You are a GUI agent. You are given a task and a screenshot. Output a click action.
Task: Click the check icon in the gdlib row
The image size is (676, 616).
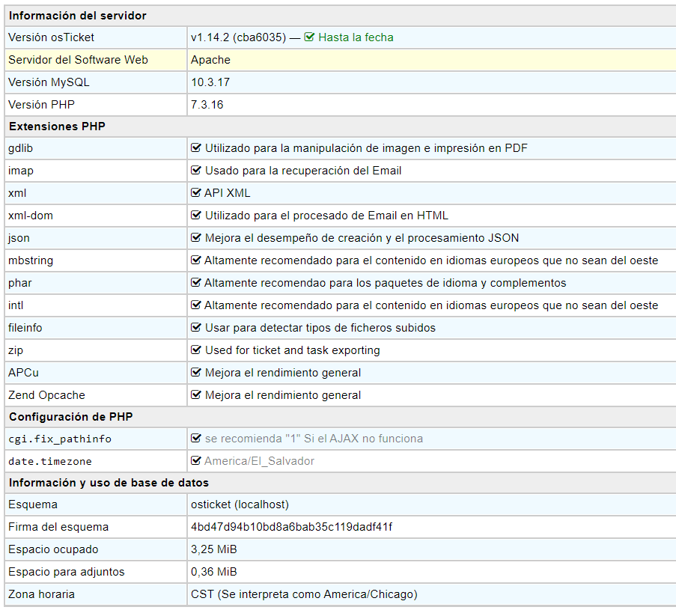click(x=195, y=148)
